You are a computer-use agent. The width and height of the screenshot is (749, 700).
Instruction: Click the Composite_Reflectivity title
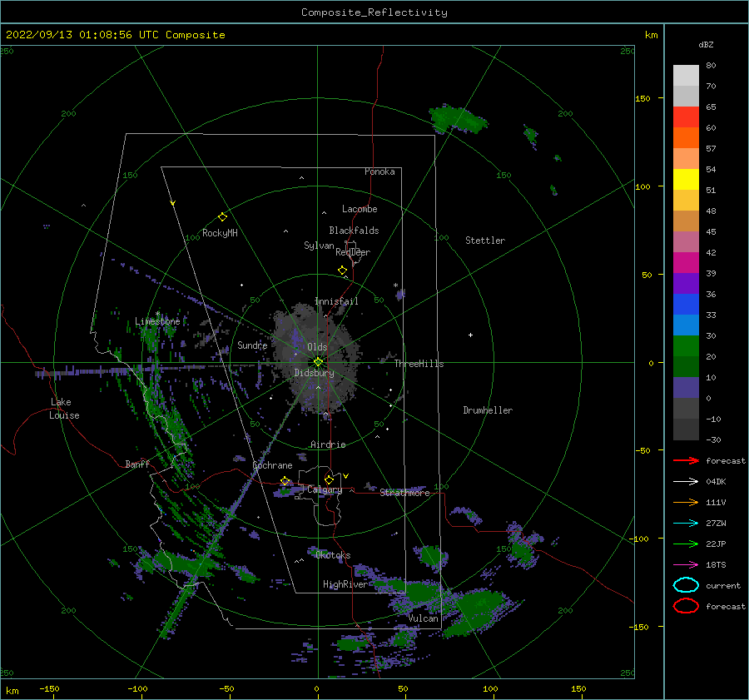[374, 12]
